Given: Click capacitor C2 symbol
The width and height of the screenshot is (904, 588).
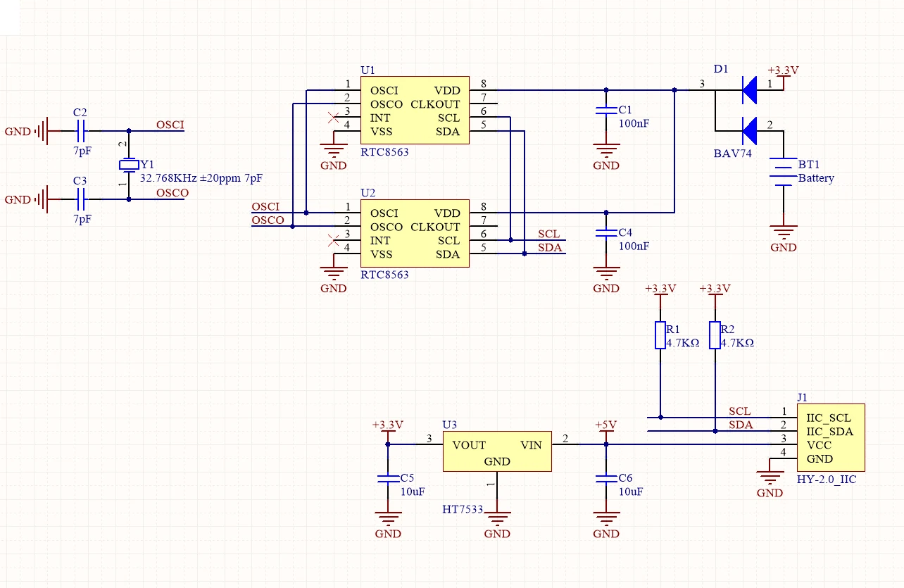Looking at the screenshot, I should [81, 131].
